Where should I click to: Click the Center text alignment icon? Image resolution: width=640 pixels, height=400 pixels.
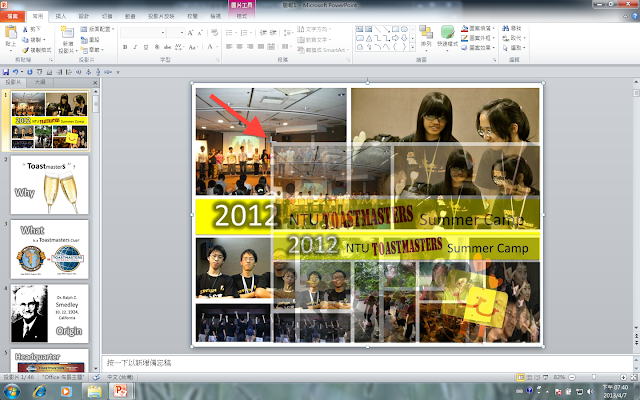[240, 47]
